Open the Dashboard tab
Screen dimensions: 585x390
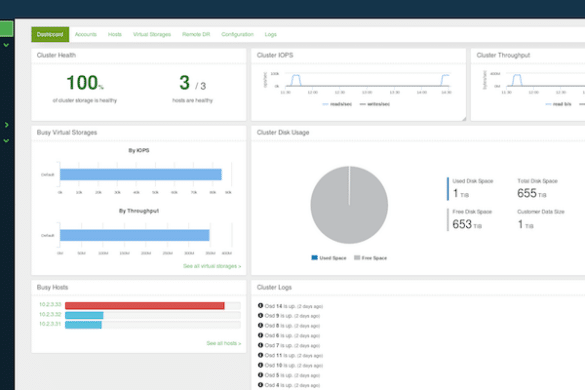[50, 34]
